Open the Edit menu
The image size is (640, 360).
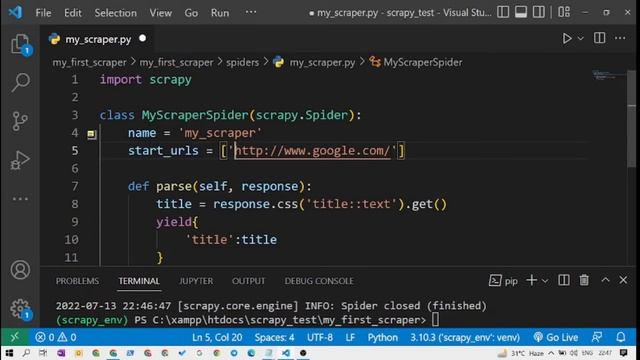pos(73,13)
